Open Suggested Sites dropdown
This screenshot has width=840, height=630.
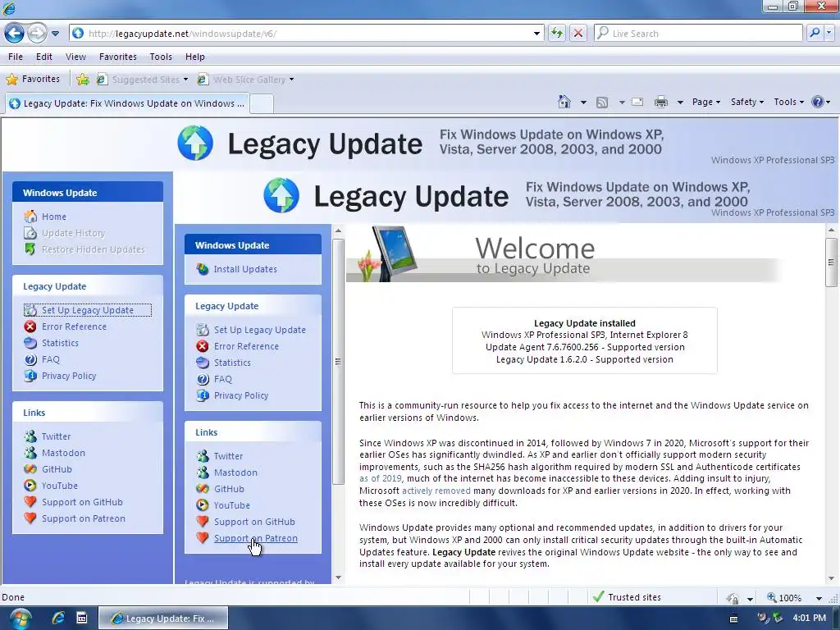pyautogui.click(x=142, y=80)
